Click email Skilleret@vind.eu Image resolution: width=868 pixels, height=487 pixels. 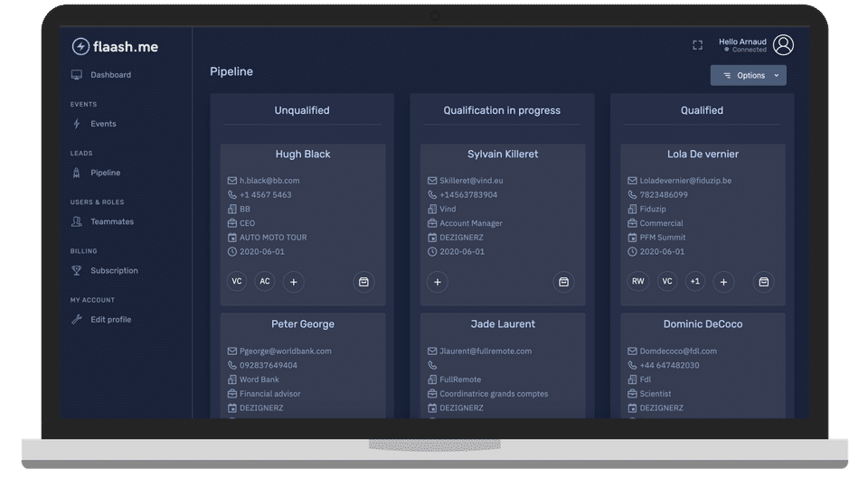click(471, 181)
